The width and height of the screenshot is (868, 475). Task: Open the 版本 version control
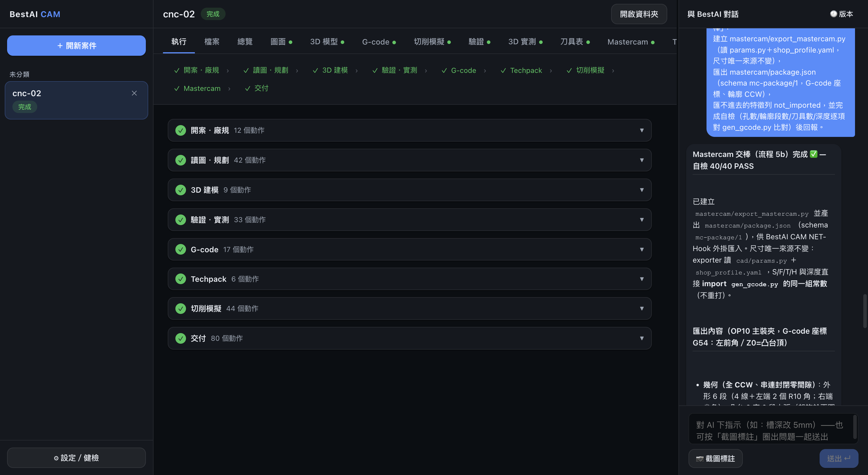[841, 14]
